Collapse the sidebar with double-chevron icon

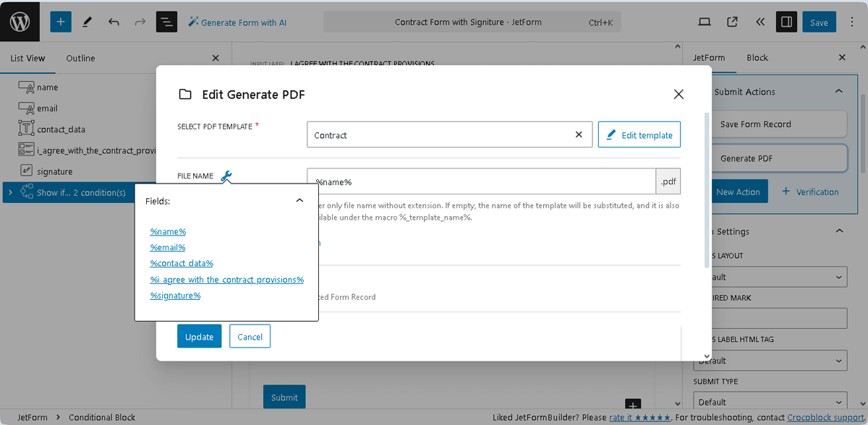tap(759, 21)
